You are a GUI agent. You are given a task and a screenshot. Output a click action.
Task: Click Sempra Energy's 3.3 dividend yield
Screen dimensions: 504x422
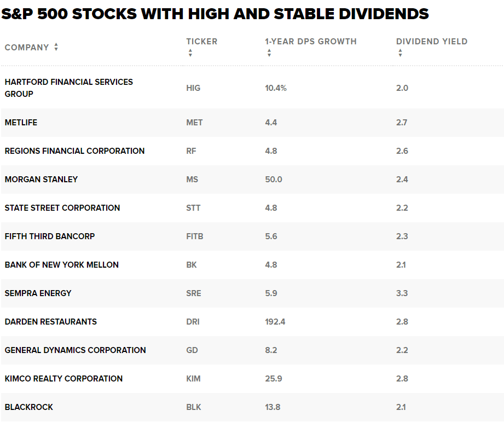tap(402, 293)
